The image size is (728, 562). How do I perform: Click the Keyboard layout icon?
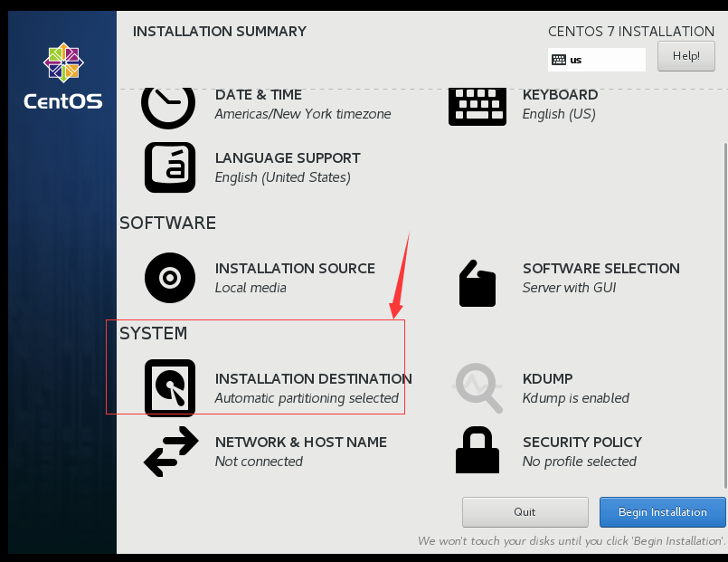point(477,107)
